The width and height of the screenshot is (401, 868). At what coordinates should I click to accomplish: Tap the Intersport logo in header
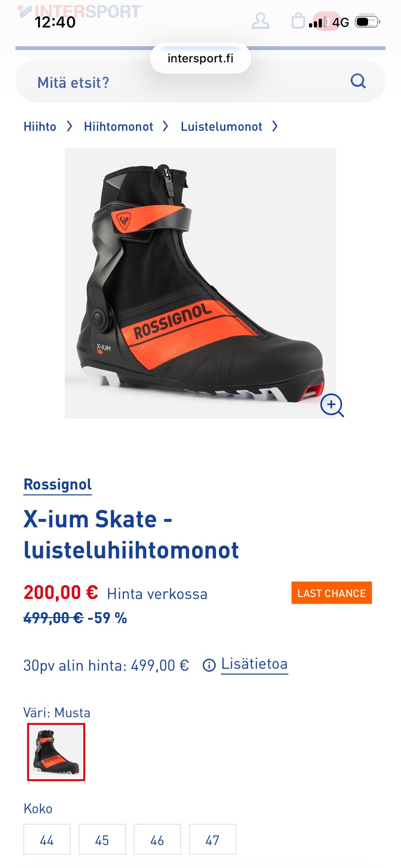pos(81,11)
